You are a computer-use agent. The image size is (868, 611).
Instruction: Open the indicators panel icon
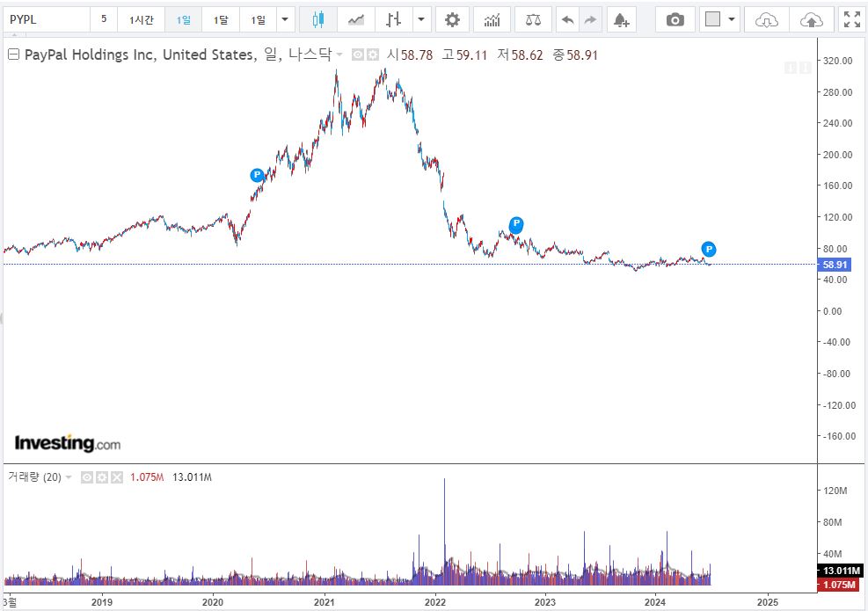point(492,20)
